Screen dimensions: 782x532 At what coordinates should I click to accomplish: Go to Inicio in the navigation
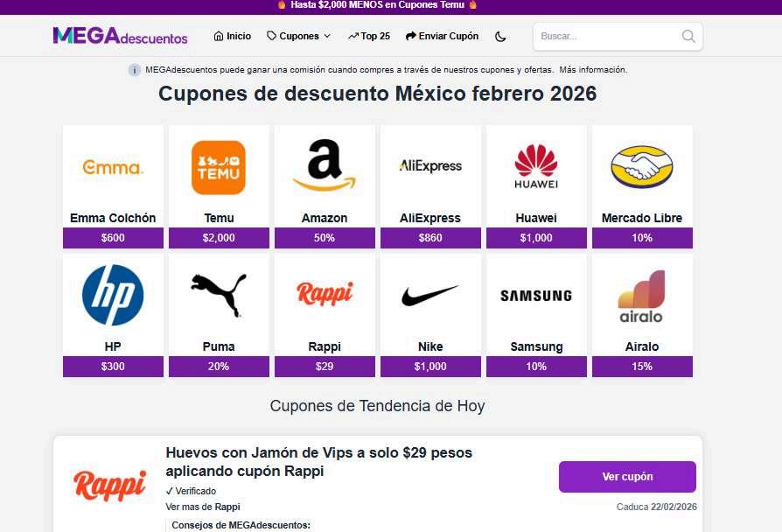tap(239, 36)
